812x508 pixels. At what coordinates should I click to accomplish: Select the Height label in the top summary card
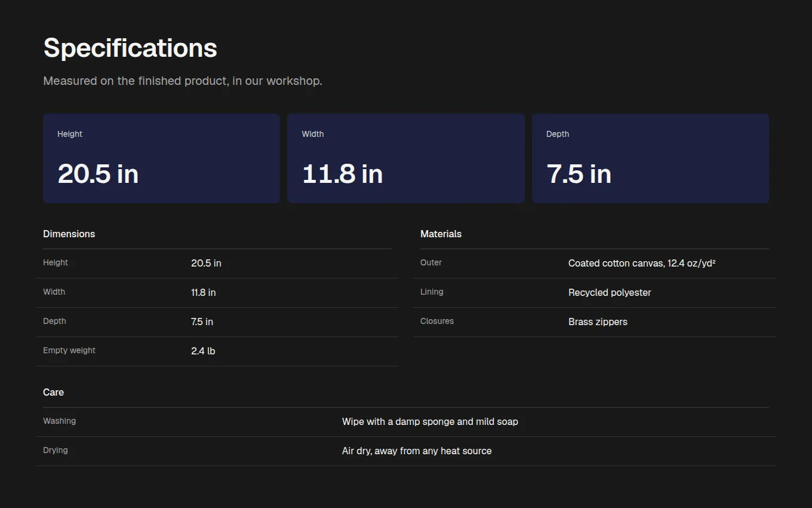click(x=70, y=134)
